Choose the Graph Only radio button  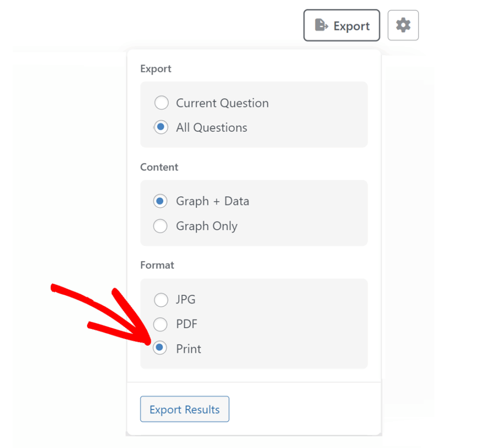click(x=160, y=226)
